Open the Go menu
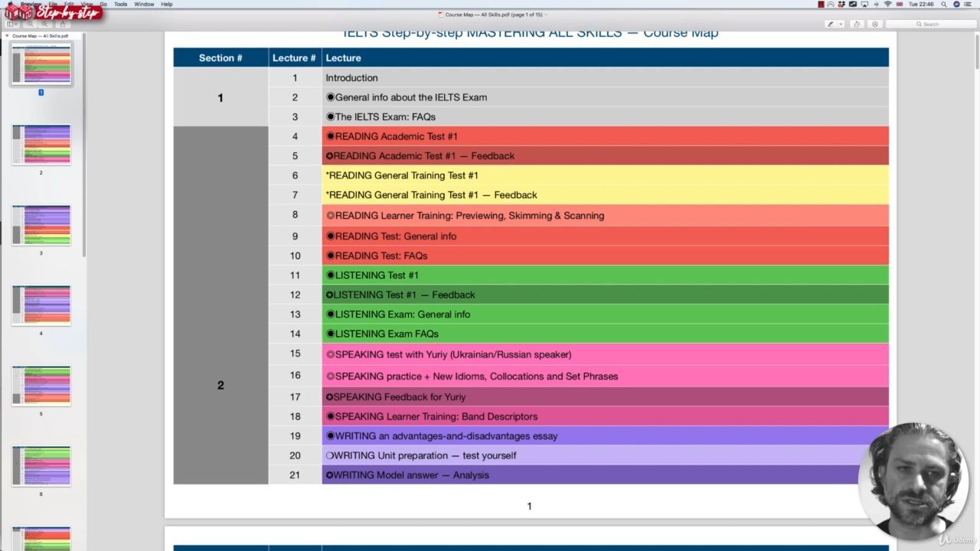The height and width of the screenshot is (551, 980). [x=103, y=4]
